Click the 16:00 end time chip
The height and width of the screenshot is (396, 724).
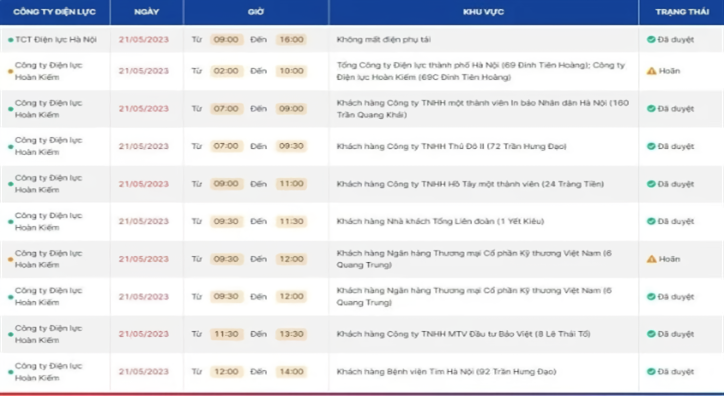click(291, 40)
